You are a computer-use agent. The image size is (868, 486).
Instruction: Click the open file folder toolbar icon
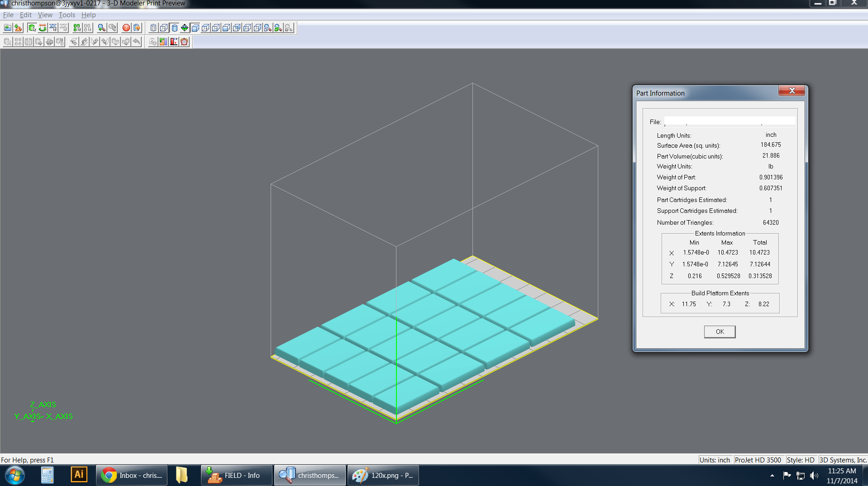8,28
